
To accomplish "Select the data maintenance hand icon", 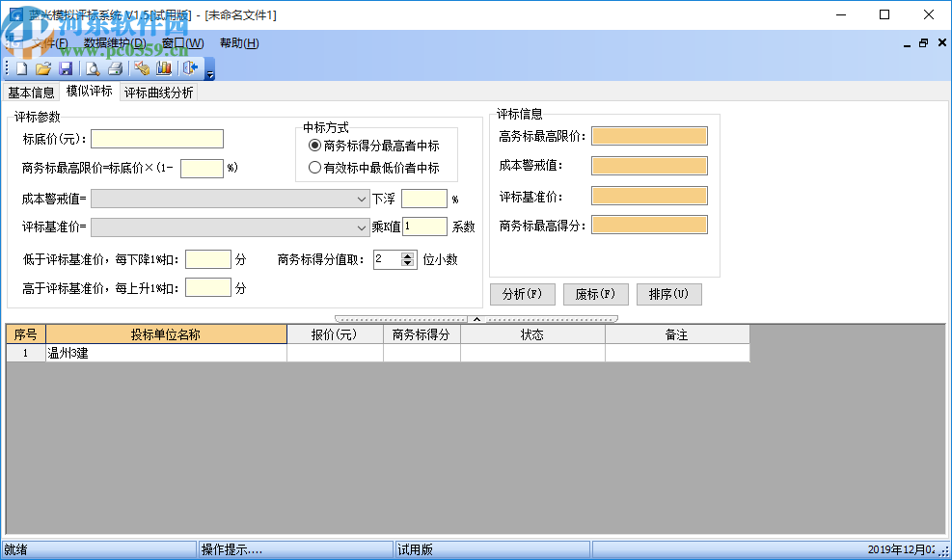I will [x=141, y=68].
